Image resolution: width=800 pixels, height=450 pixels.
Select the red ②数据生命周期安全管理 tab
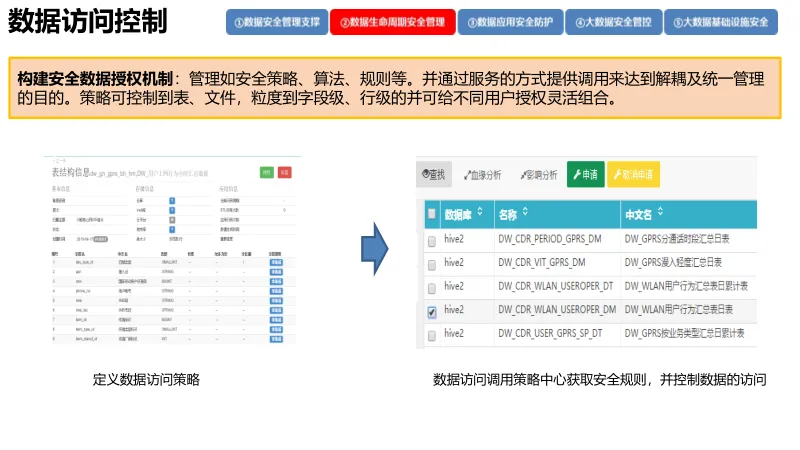(x=392, y=22)
